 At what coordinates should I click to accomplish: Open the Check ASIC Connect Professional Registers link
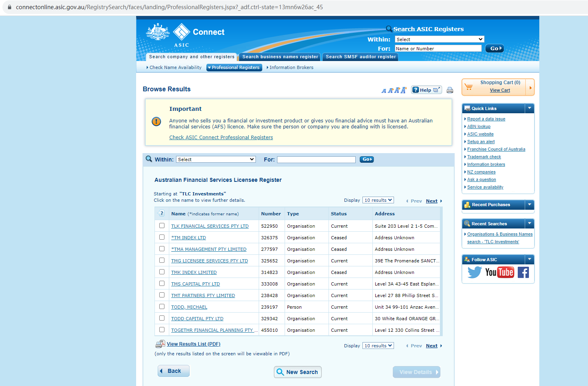(x=221, y=138)
